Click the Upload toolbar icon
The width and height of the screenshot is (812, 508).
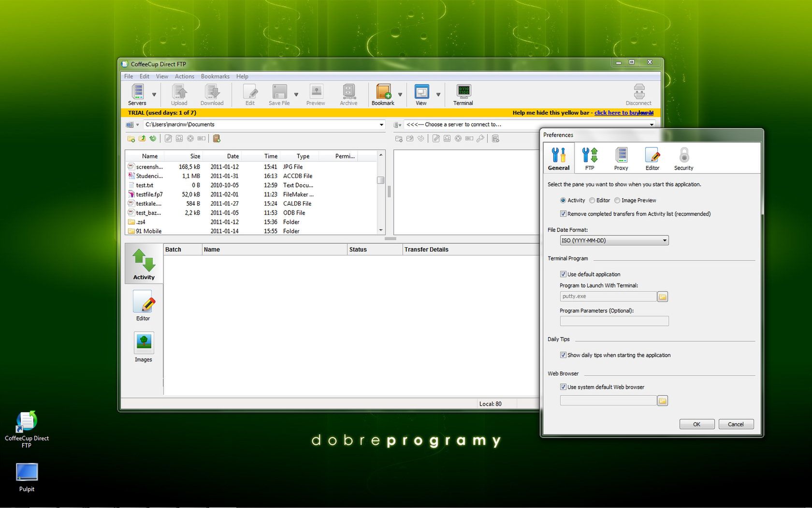[179, 94]
